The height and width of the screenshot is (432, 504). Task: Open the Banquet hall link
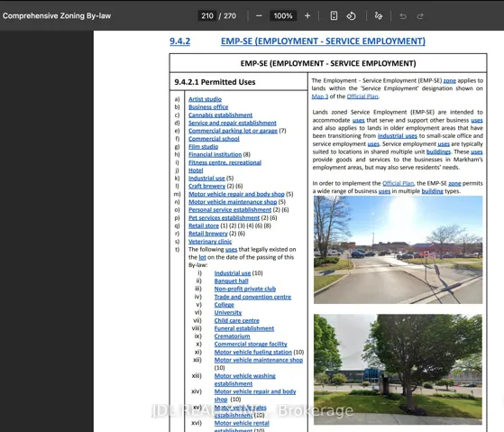[x=231, y=280]
